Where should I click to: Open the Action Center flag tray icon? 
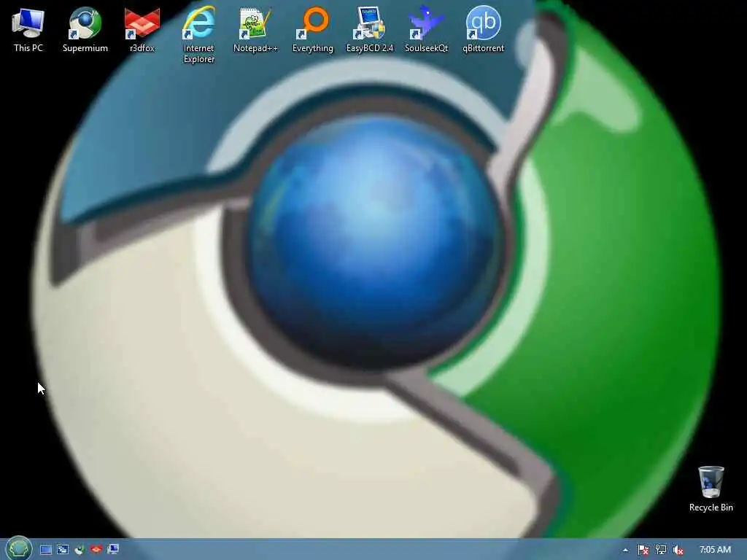643,550
